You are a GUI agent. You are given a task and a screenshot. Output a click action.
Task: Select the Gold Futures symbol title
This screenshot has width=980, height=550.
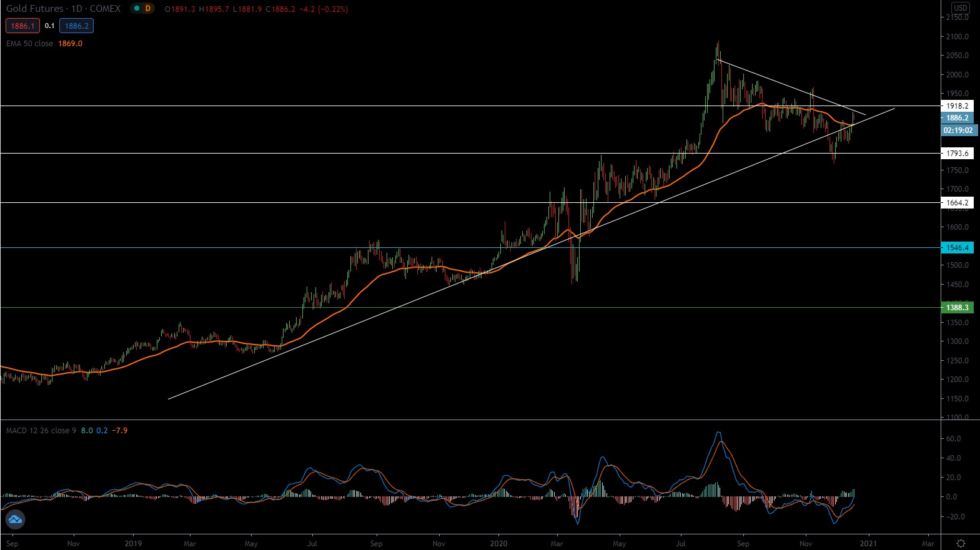coord(63,9)
